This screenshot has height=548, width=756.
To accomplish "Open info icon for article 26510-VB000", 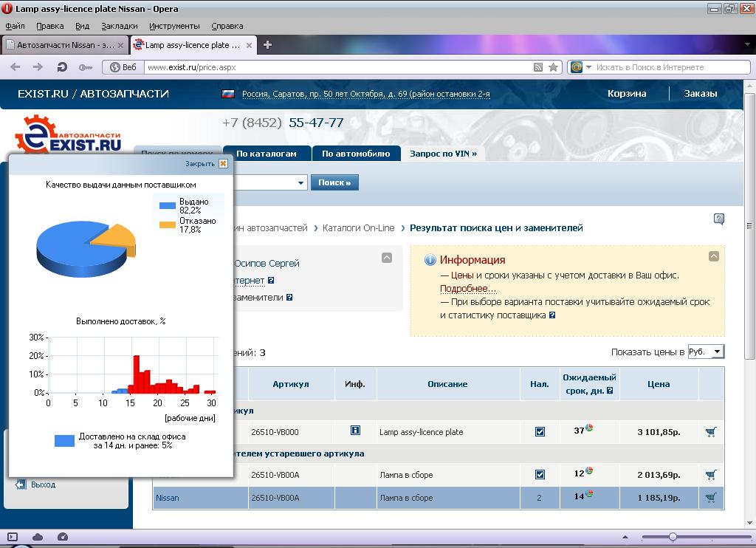I will (x=355, y=431).
